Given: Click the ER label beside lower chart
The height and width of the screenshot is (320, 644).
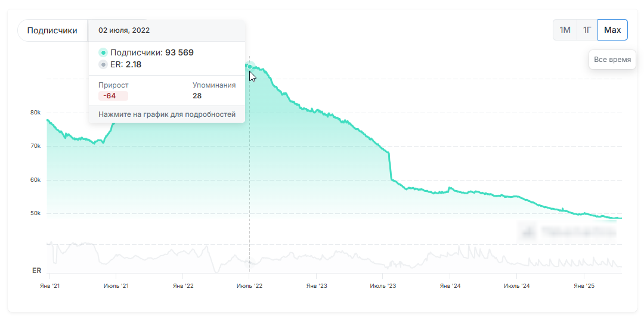Looking at the screenshot, I should click(36, 270).
